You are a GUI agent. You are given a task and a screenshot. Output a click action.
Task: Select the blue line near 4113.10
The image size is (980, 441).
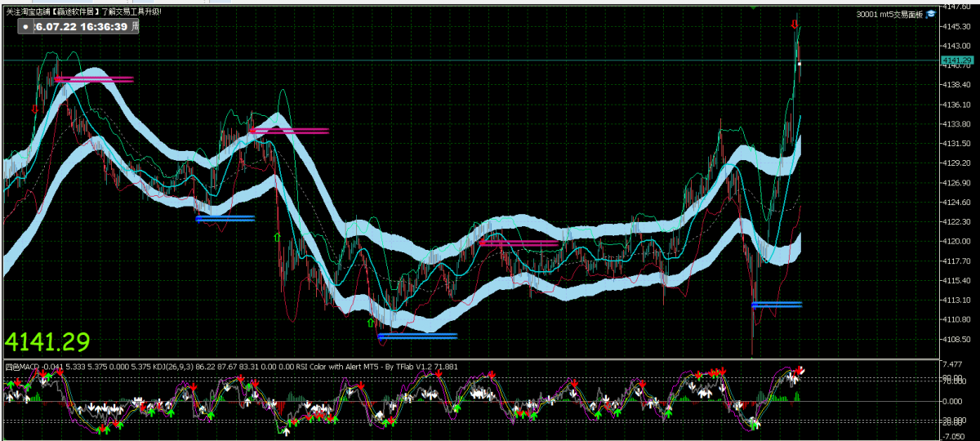click(x=777, y=305)
